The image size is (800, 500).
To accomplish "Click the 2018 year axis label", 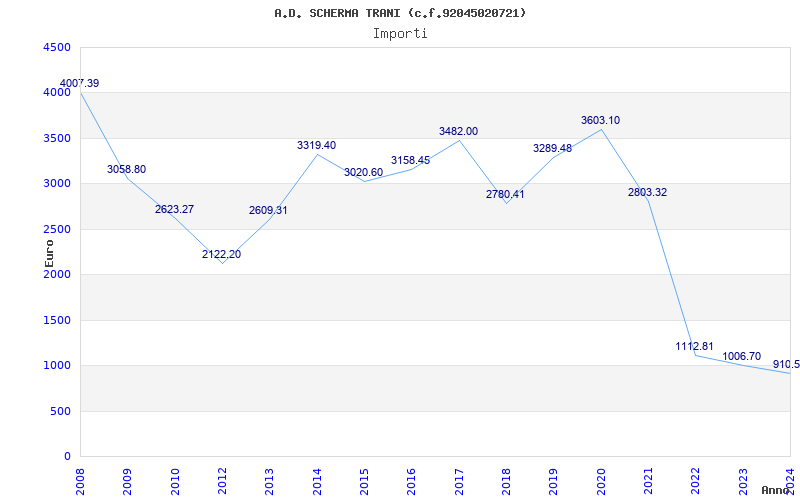I will coord(506,481).
